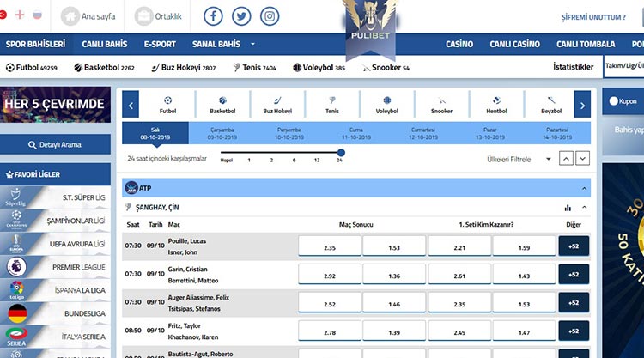Click the statistics chart icon for Şanghay
The width and height of the screenshot is (644, 358).
pyautogui.click(x=568, y=208)
